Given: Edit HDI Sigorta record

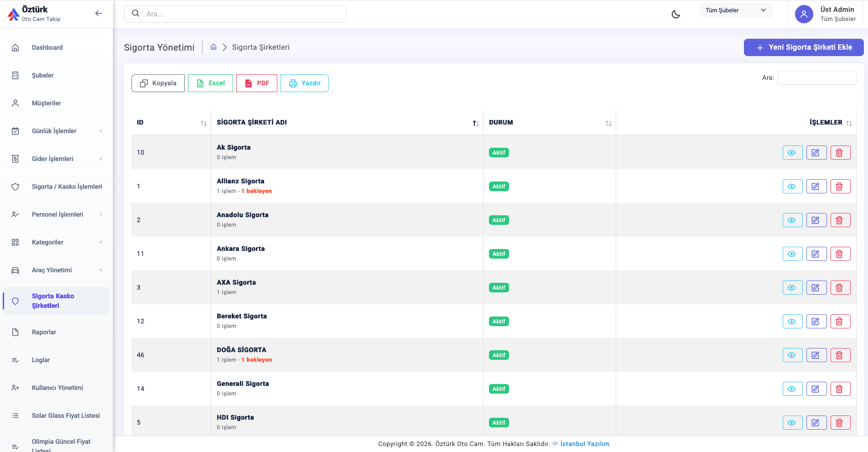Looking at the screenshot, I should coord(816,423).
